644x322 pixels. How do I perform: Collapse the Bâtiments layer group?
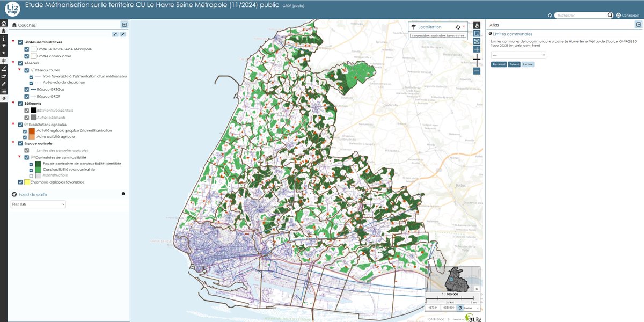(13, 102)
